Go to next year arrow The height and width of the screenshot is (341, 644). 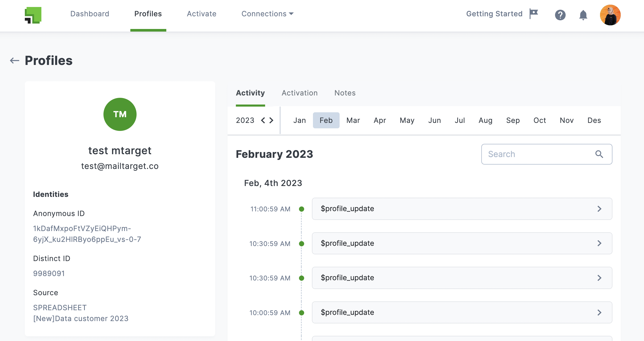[271, 120]
